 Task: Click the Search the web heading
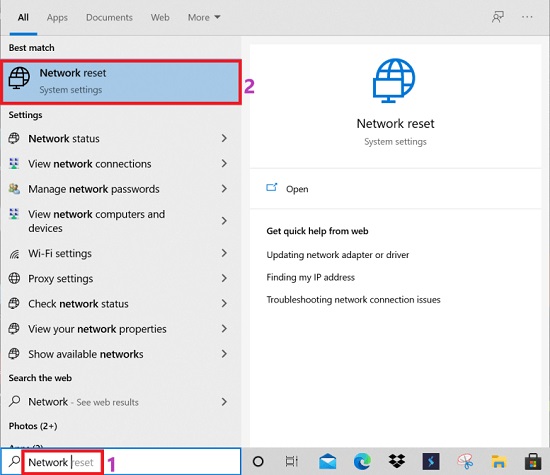pos(40,378)
